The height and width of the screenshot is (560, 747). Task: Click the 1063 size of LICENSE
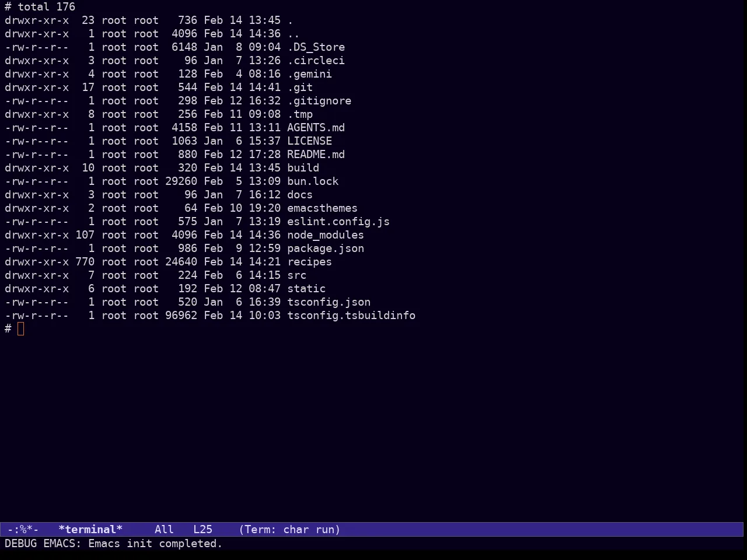tap(184, 141)
